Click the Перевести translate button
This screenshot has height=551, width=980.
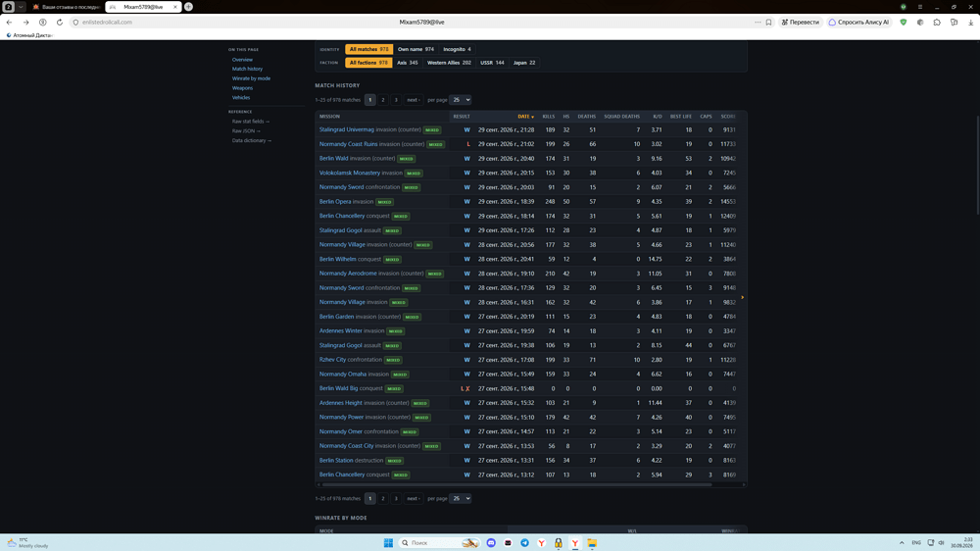click(x=800, y=22)
